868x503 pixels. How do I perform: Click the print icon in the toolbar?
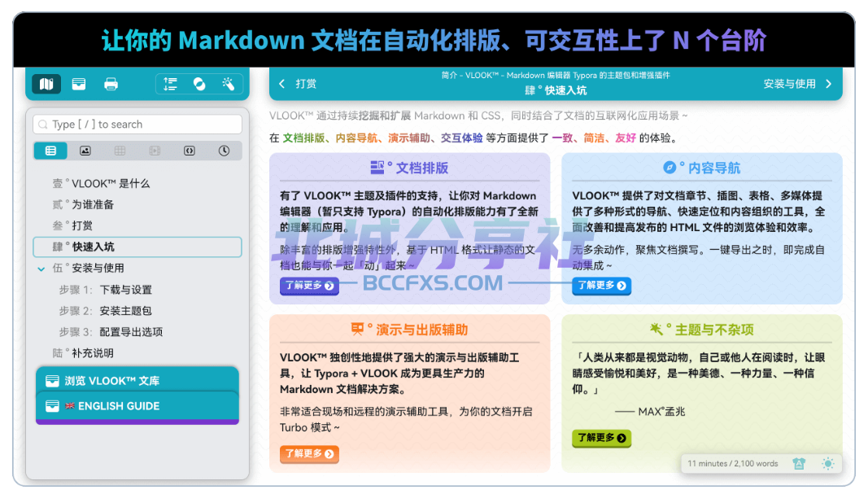pyautogui.click(x=111, y=84)
